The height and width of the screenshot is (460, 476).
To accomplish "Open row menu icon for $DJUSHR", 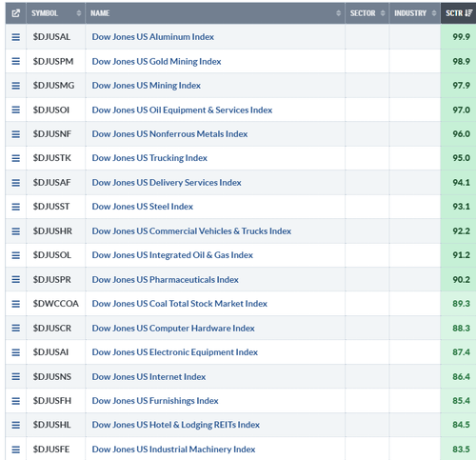I will [16, 231].
